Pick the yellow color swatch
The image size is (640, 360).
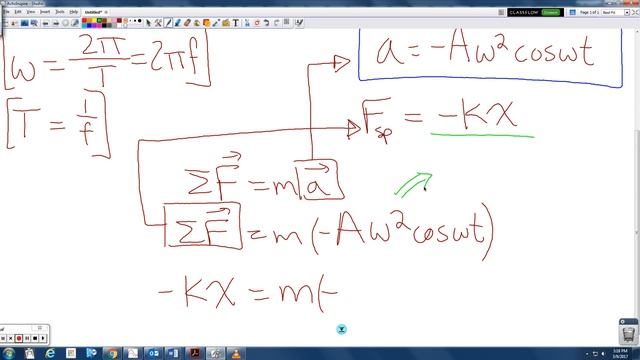coord(94,20)
